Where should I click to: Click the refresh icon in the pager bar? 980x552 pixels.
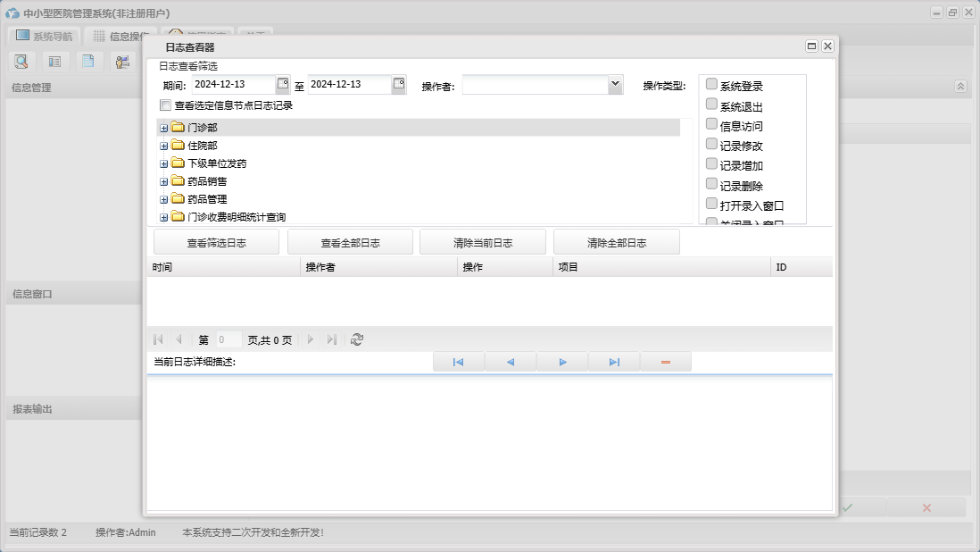click(x=357, y=339)
